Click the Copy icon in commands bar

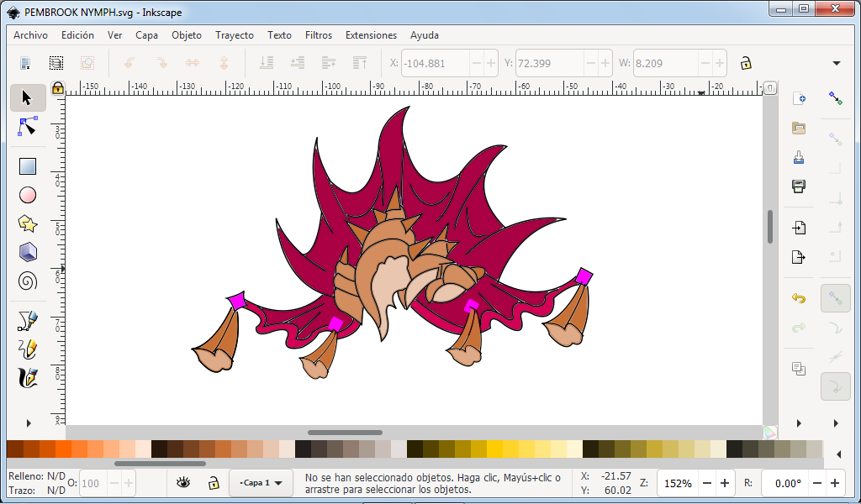tap(799, 369)
